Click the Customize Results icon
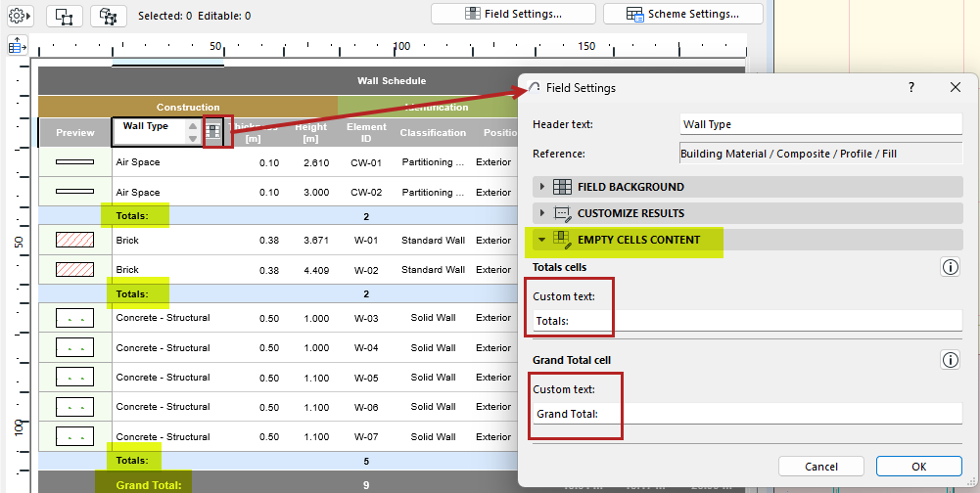This screenshot has height=493, width=980. (563, 213)
